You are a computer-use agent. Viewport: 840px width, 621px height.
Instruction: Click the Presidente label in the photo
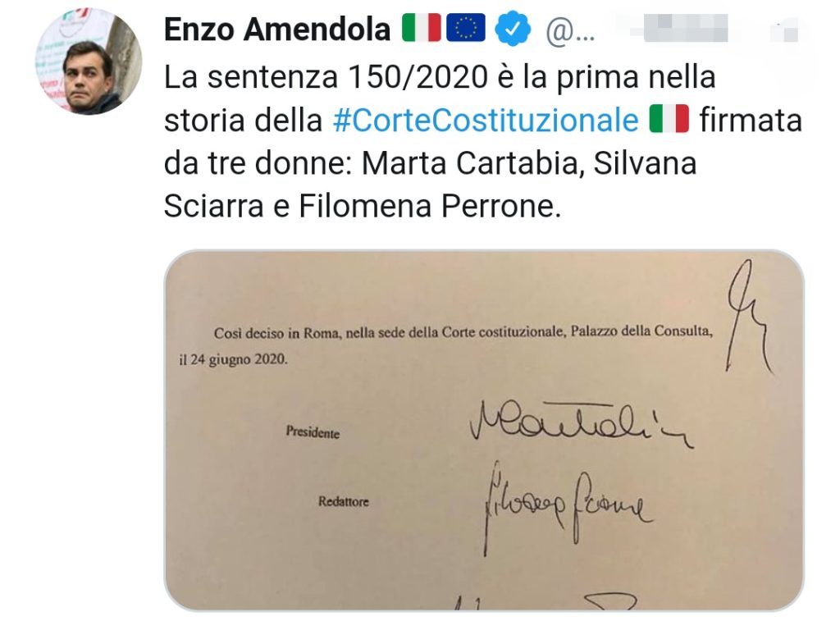click(313, 432)
